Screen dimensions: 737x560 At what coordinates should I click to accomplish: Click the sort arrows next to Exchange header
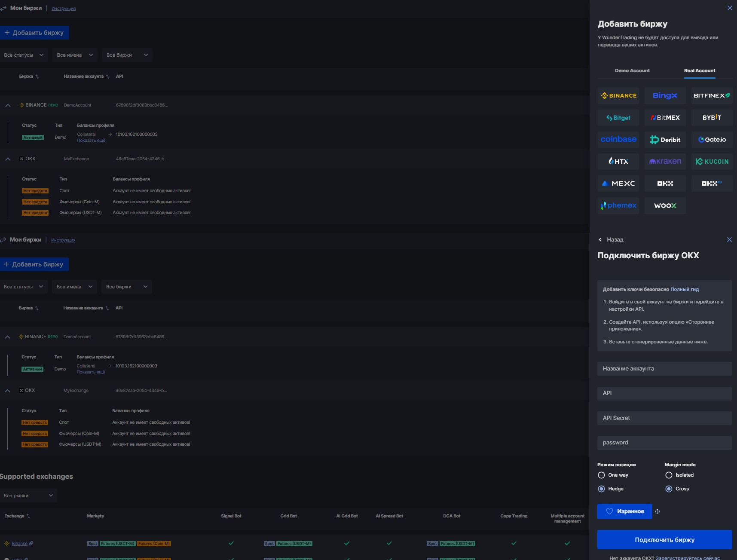pos(28,516)
